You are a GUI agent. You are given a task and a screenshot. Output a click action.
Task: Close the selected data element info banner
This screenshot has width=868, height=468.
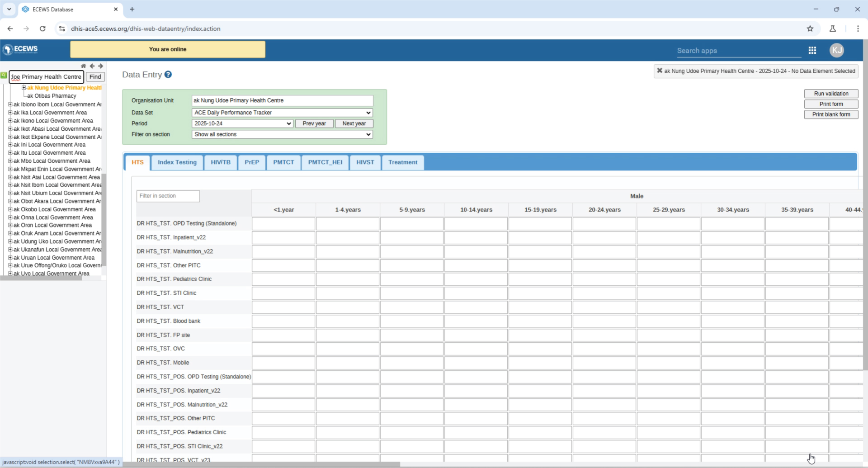[660, 71]
